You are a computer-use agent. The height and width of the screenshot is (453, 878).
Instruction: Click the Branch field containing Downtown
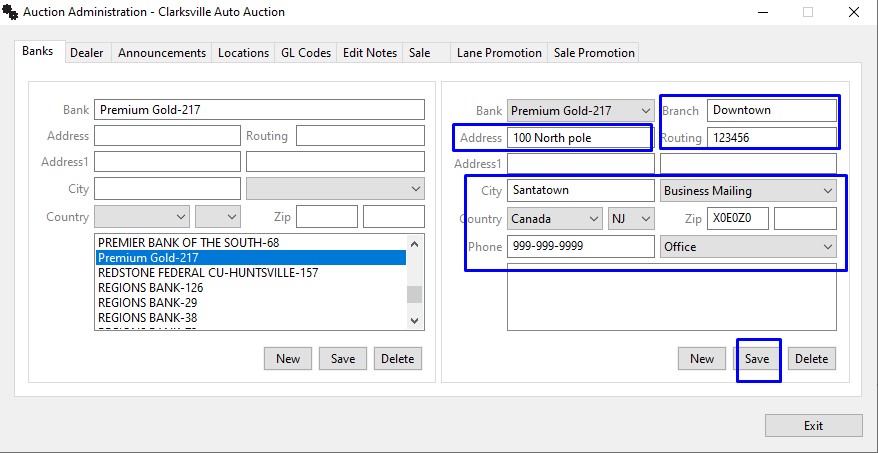[x=771, y=111]
